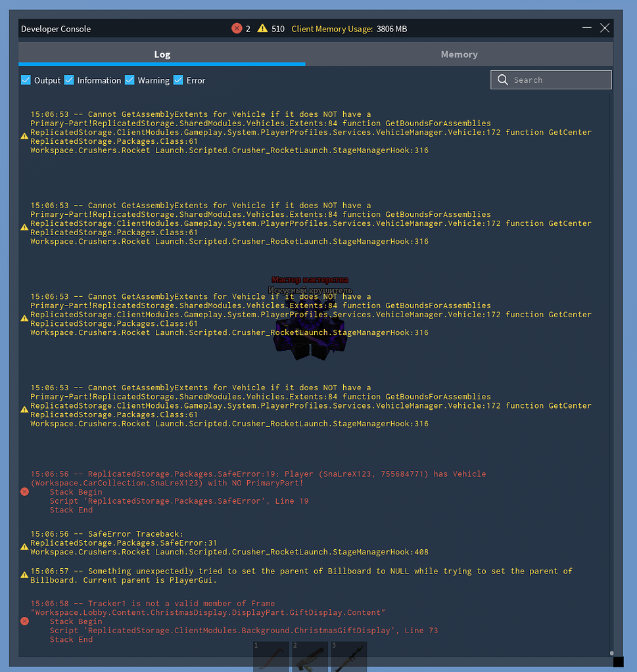
Task: Select the knife in hotbar slot 1
Action: pyautogui.click(x=270, y=657)
